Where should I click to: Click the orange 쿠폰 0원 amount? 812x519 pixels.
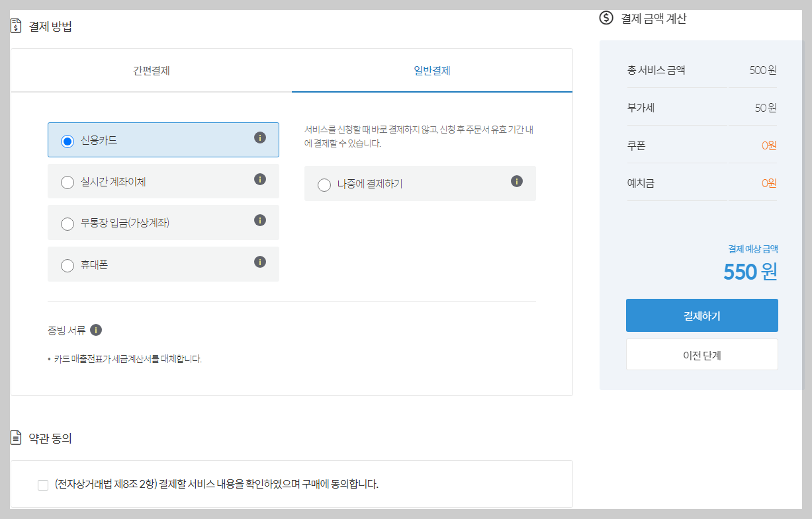pyautogui.click(x=770, y=144)
